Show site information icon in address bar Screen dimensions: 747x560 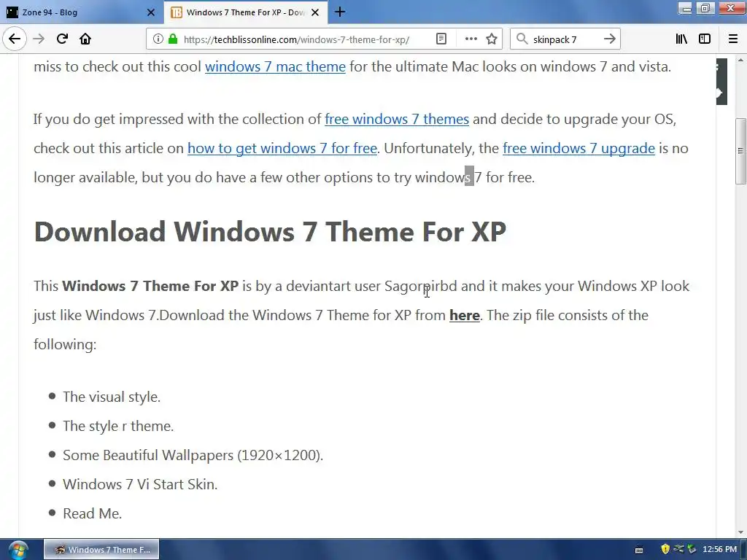[158, 39]
